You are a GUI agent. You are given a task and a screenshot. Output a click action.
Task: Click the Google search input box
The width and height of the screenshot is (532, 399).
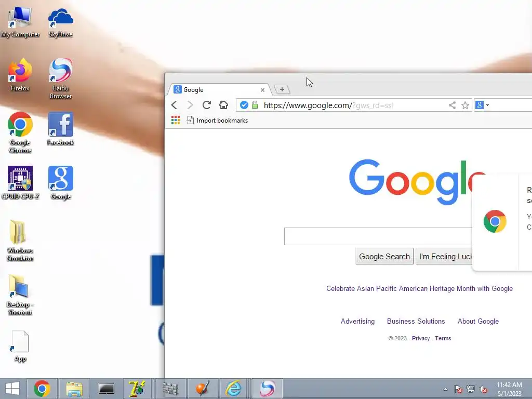378,236
